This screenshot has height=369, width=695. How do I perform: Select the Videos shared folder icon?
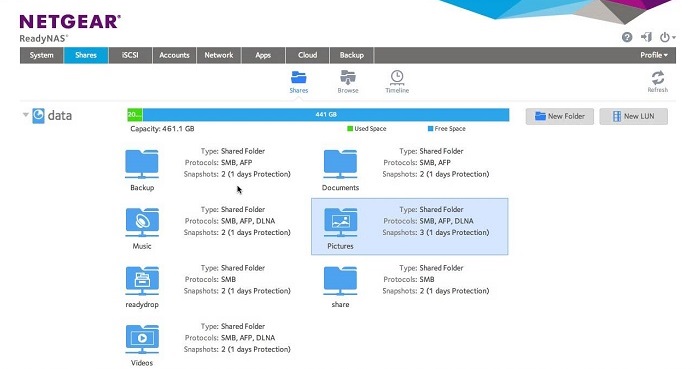tap(142, 340)
